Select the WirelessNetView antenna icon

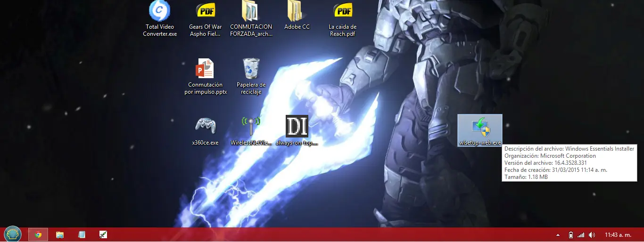251,126
